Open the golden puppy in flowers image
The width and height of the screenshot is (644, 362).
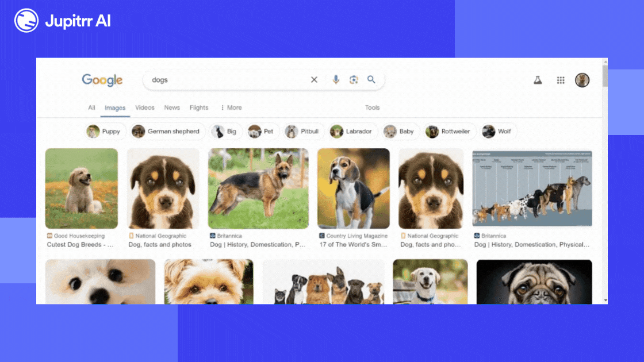point(81,188)
